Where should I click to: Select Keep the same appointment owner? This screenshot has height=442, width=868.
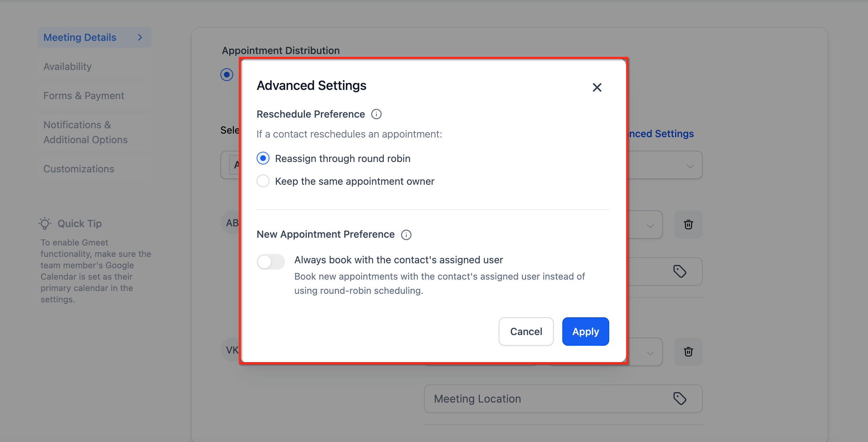tap(263, 181)
